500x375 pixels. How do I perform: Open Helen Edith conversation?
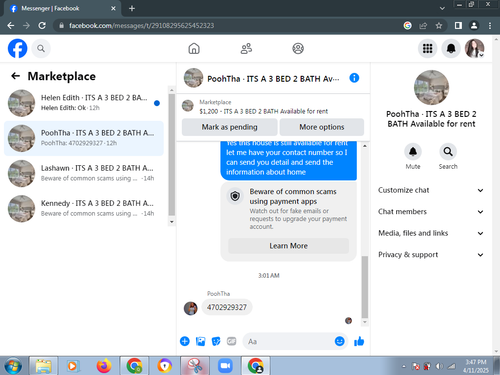83,103
